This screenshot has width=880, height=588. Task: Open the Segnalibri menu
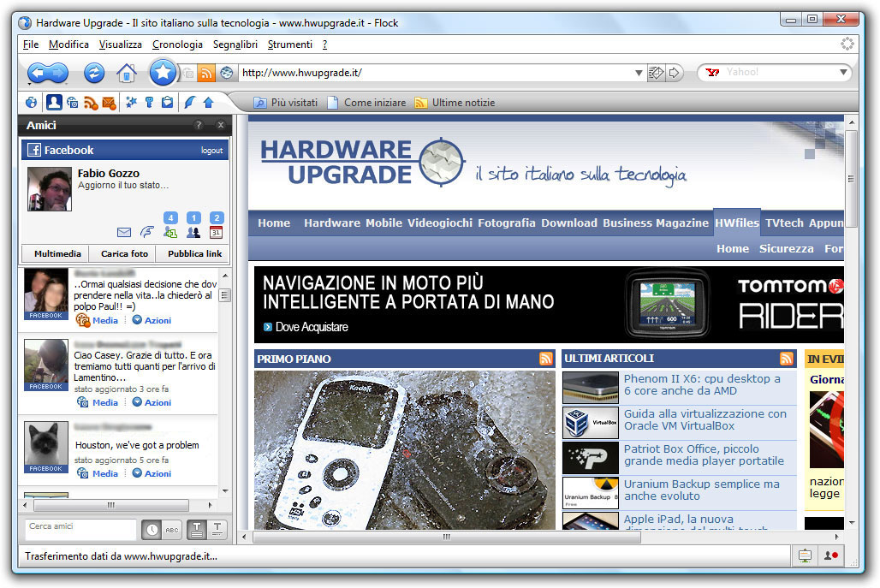[235, 45]
